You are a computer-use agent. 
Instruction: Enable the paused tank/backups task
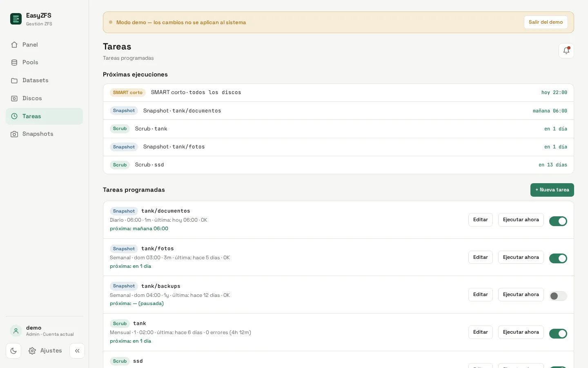click(x=558, y=296)
